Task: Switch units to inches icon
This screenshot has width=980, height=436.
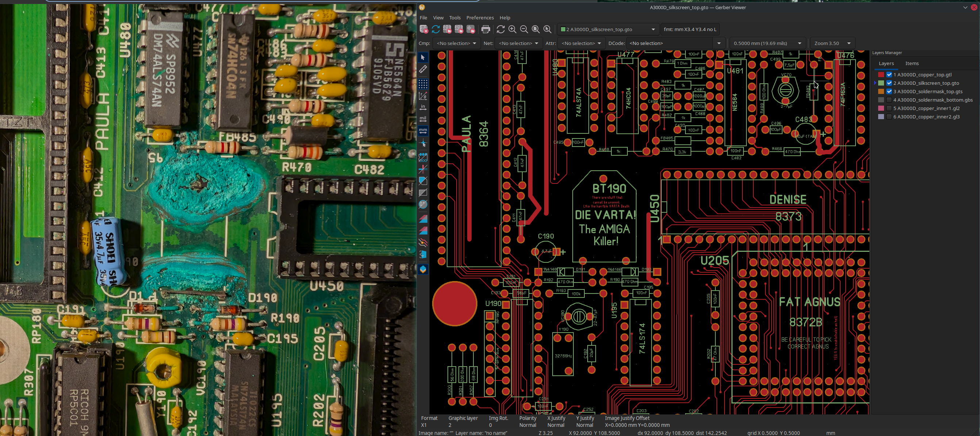Action: click(x=423, y=107)
